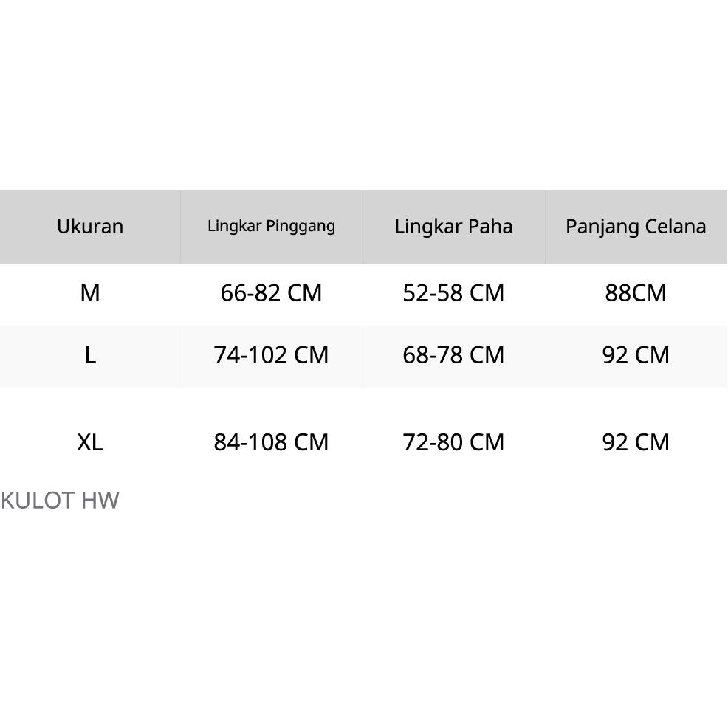This screenshot has width=728, height=728.
Task: Click the Ukuran column header
Action: tap(90, 226)
